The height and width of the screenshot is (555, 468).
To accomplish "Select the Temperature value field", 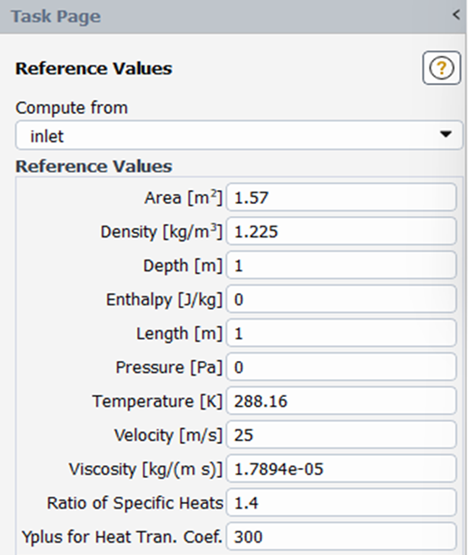I will [341, 401].
